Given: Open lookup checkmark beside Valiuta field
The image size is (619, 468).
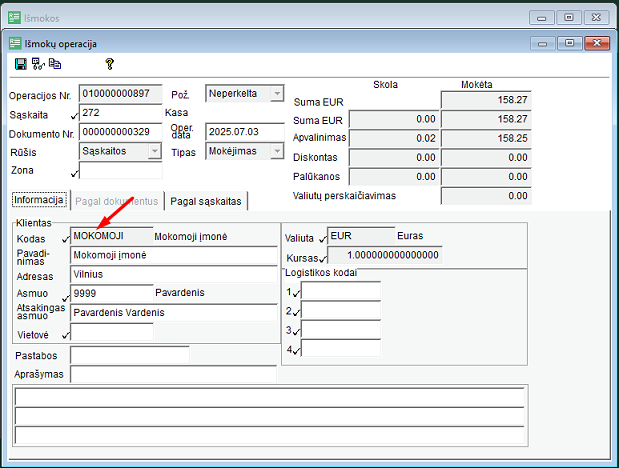Looking at the screenshot, I should pyautogui.click(x=323, y=239).
